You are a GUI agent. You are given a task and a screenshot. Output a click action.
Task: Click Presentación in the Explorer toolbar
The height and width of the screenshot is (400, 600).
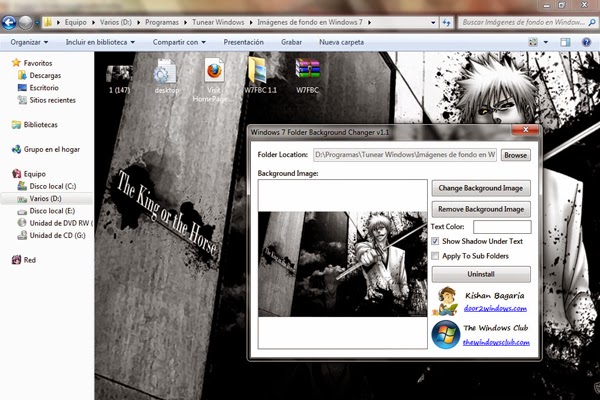pyautogui.click(x=243, y=42)
